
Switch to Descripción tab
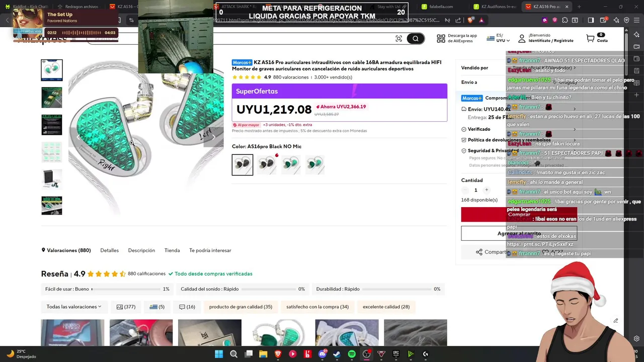click(x=141, y=250)
